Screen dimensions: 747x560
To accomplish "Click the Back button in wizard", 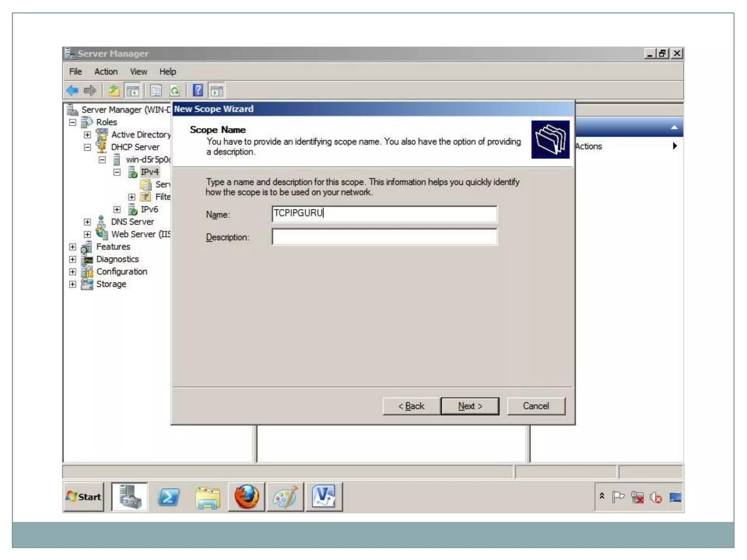I will 411,406.
